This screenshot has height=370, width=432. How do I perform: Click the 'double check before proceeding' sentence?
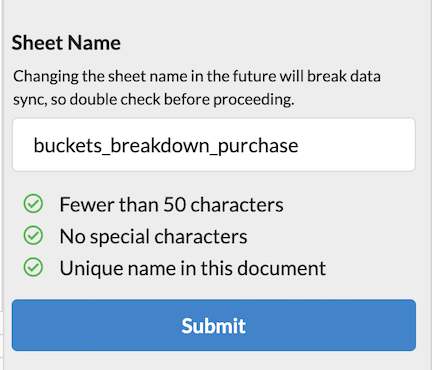(182, 99)
